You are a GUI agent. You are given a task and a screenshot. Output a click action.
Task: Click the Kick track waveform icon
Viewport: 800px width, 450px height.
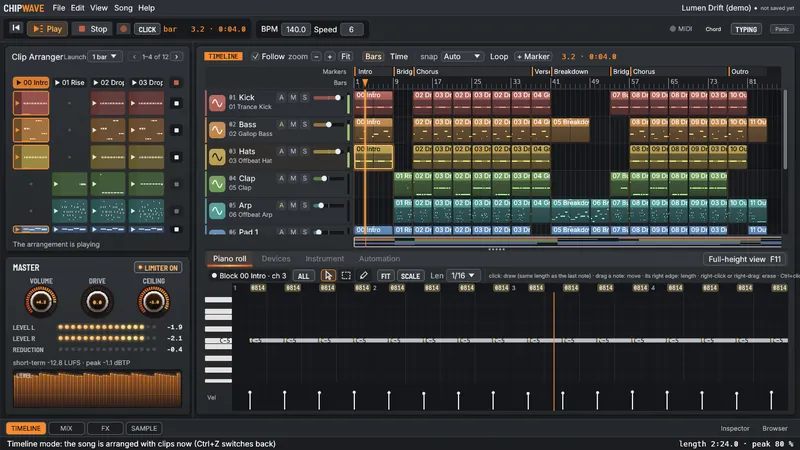click(x=217, y=103)
